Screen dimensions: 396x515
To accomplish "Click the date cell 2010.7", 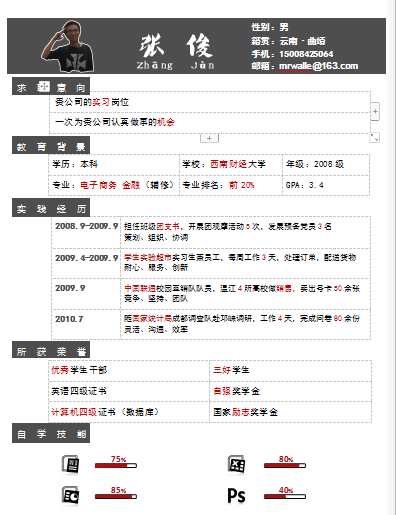I will click(x=86, y=324).
